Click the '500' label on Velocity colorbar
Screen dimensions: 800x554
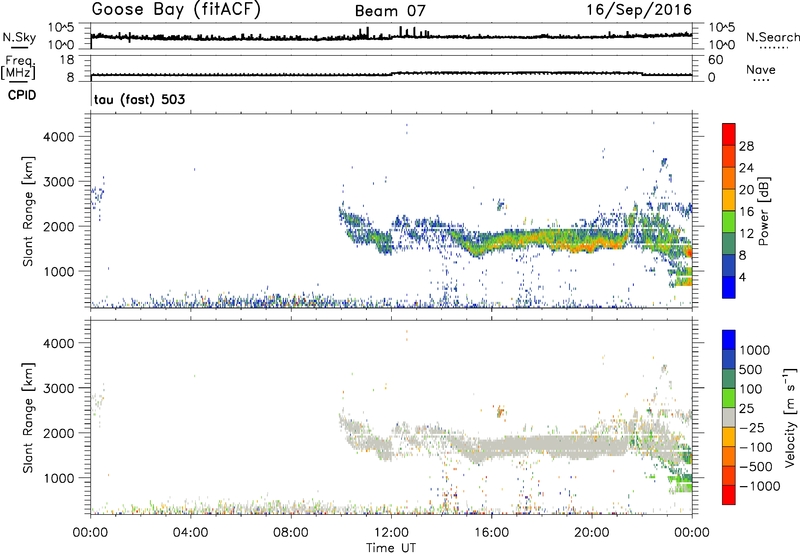pyautogui.click(x=750, y=370)
